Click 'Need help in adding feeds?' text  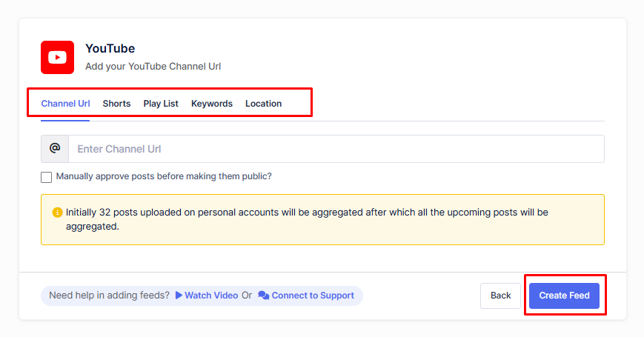coord(109,296)
